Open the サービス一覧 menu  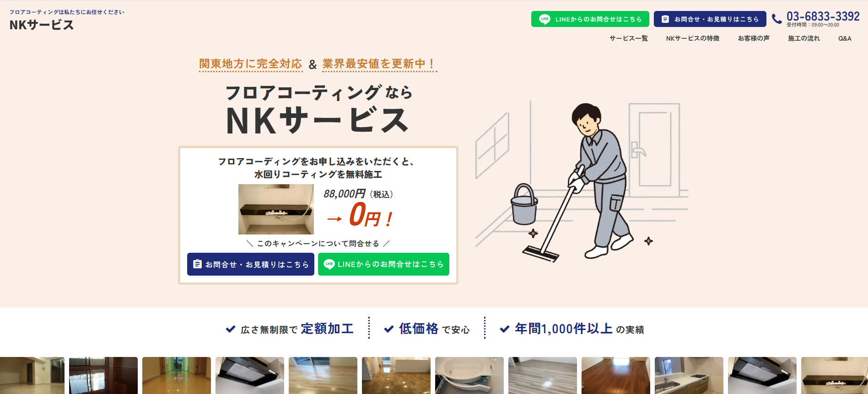(x=629, y=38)
